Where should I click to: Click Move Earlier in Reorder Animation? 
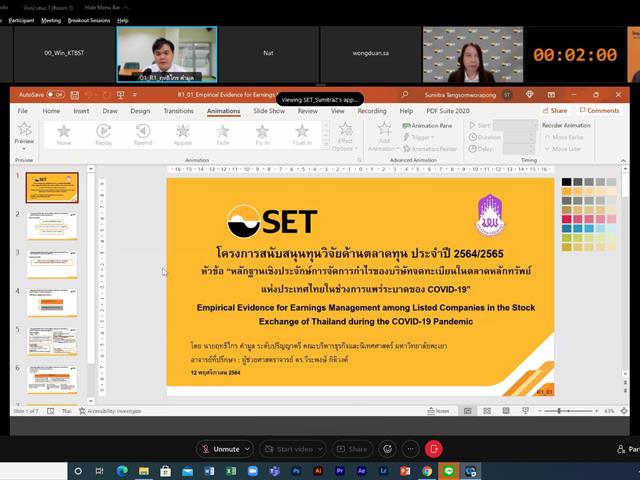coord(564,138)
